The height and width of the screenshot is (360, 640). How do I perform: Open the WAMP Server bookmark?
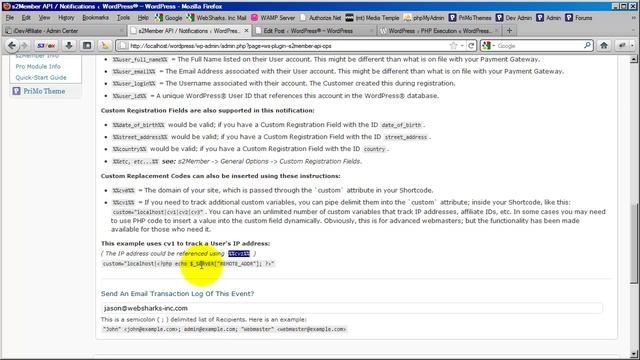(273, 18)
